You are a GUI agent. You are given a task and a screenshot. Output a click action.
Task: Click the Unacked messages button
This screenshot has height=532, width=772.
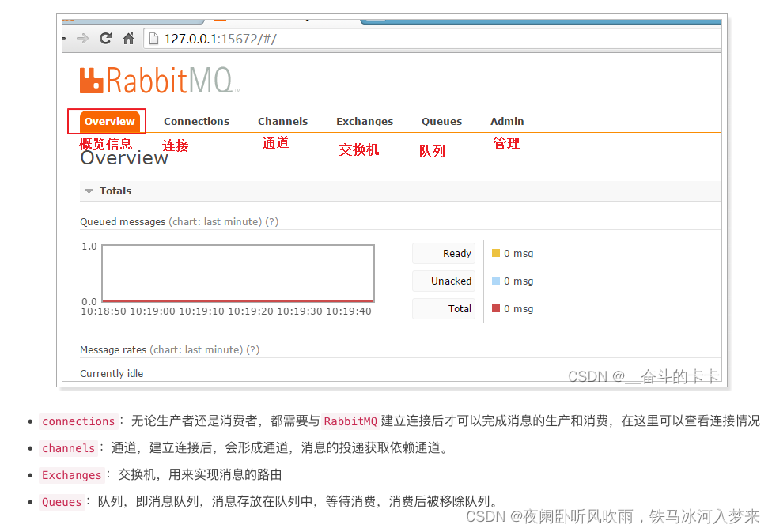443,281
